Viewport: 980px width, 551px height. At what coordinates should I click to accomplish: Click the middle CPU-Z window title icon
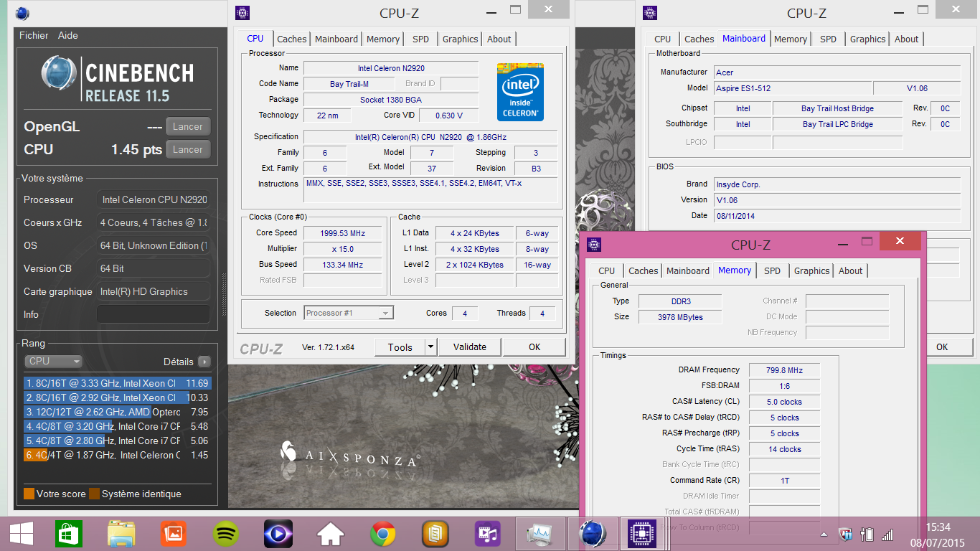pos(243,12)
